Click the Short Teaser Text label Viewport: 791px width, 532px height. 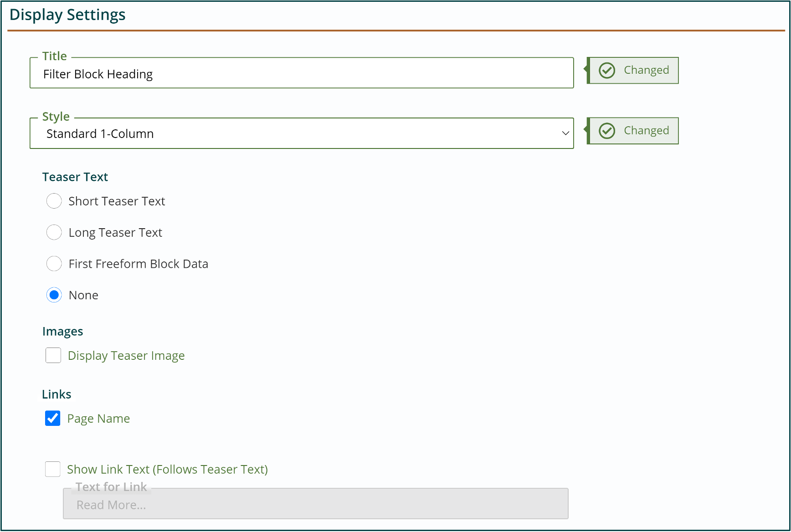pyautogui.click(x=117, y=201)
